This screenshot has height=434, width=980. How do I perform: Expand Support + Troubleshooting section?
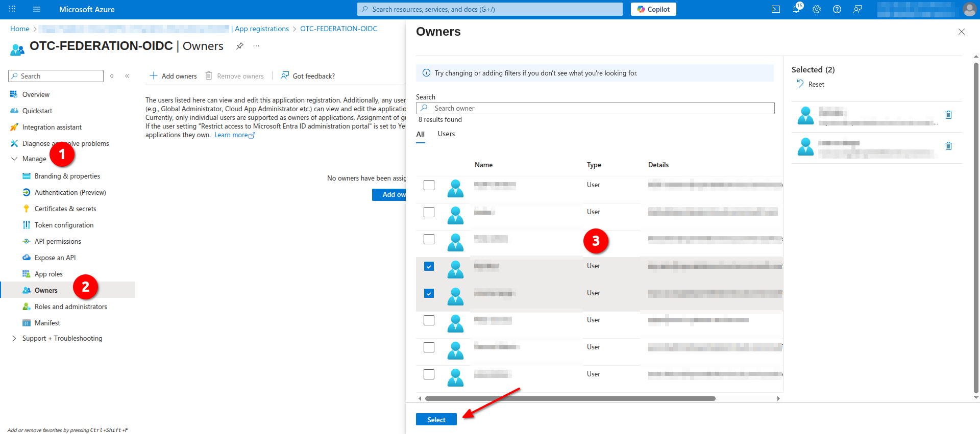(14, 339)
